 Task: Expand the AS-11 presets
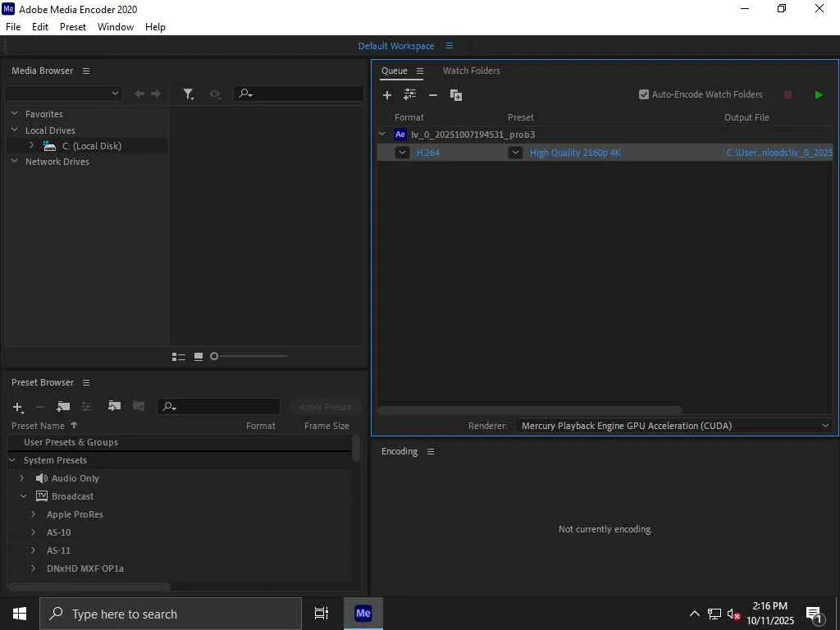click(33, 550)
